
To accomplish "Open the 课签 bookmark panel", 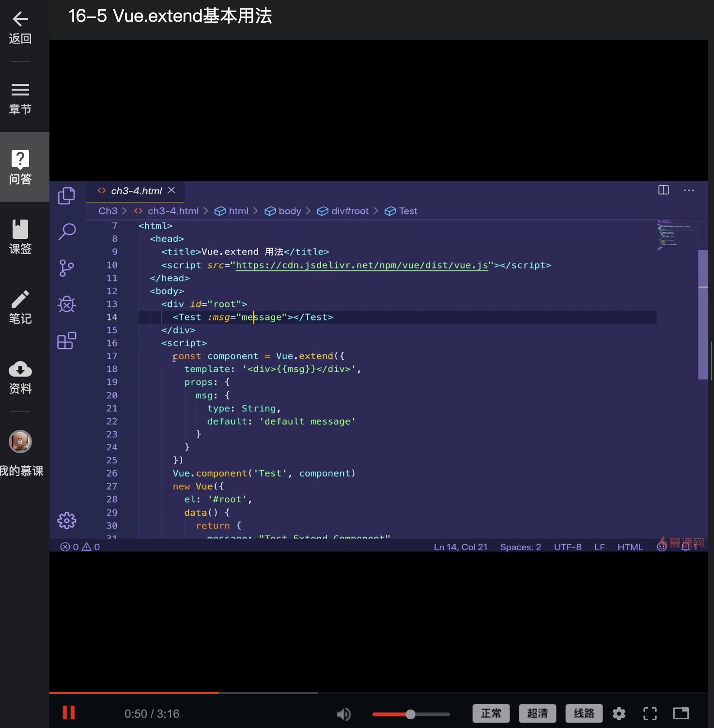I will pyautogui.click(x=20, y=237).
